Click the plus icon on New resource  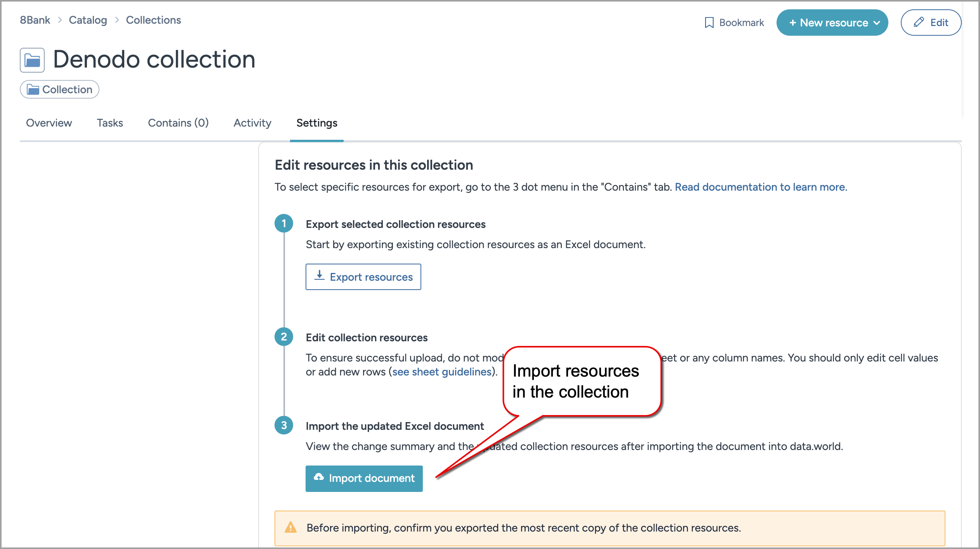pyautogui.click(x=793, y=23)
